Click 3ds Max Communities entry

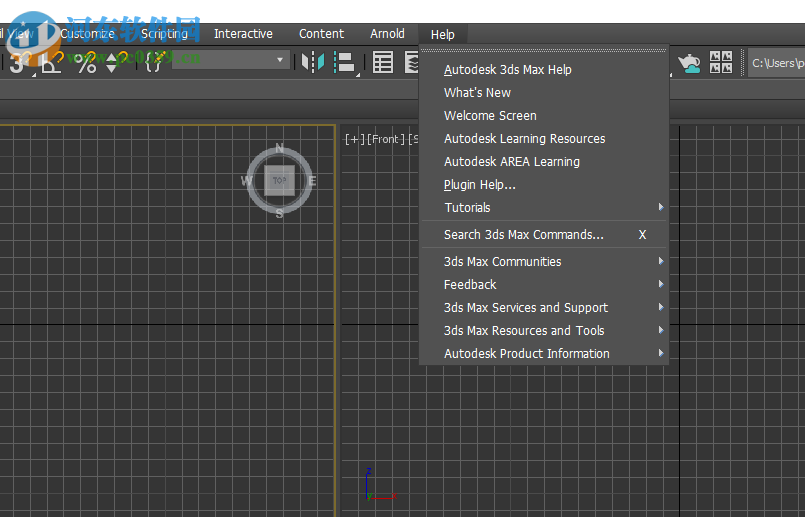tap(544, 262)
